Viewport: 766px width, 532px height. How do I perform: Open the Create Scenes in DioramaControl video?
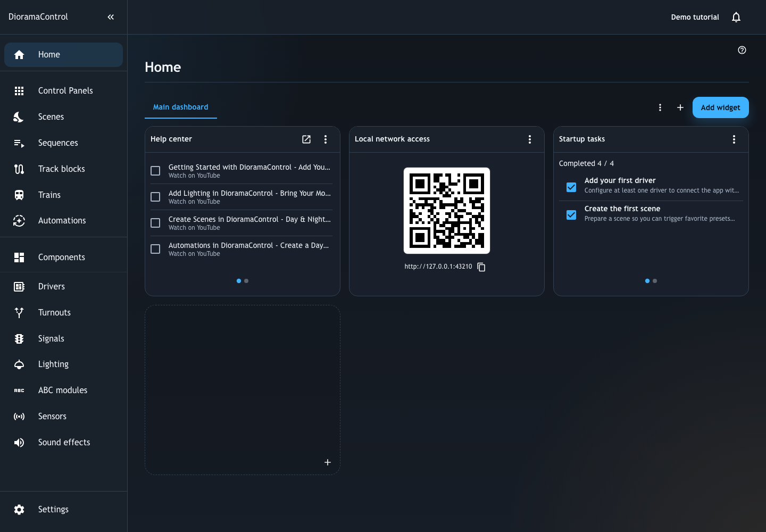(249, 223)
